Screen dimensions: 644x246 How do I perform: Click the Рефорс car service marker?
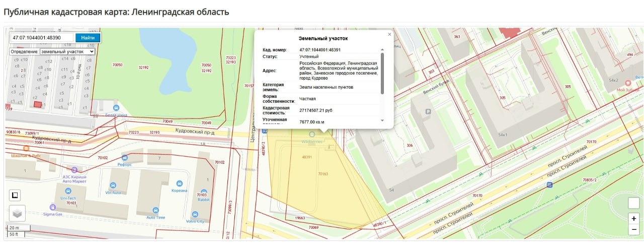pos(124,157)
